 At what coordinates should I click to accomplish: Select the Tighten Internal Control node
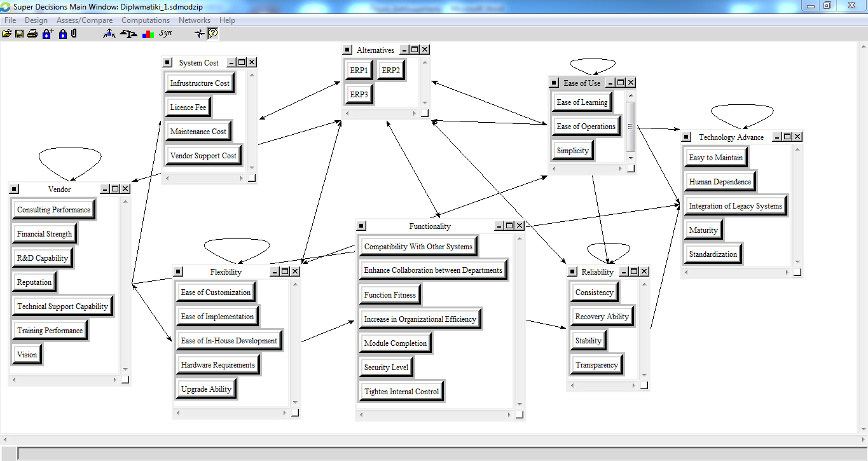[402, 392]
